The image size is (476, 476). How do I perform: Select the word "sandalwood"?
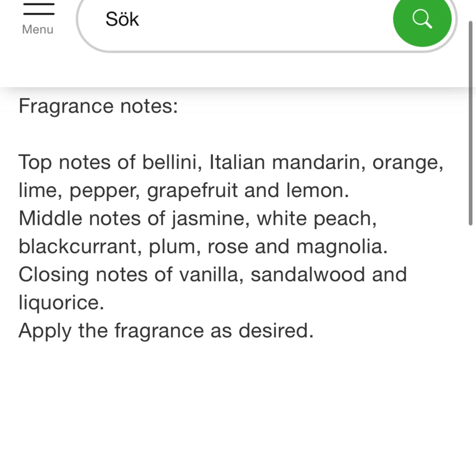click(308, 274)
